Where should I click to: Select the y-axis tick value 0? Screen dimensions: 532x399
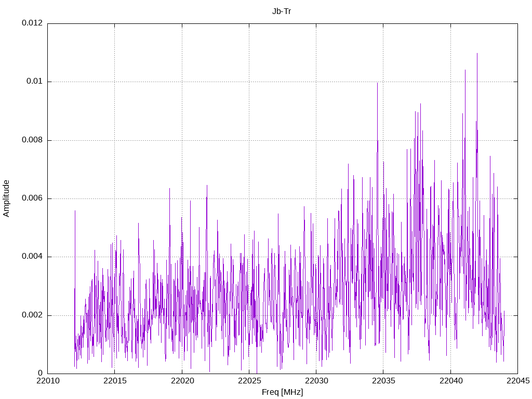(41, 374)
